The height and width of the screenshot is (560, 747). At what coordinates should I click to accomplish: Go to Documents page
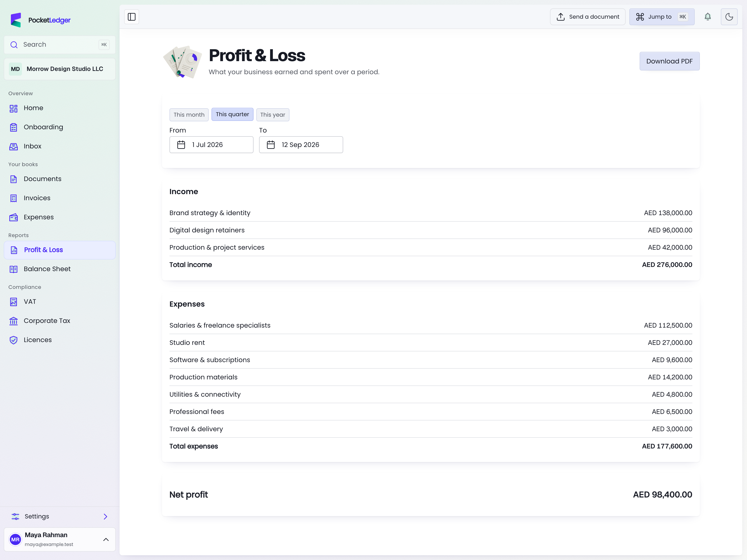coord(60,179)
